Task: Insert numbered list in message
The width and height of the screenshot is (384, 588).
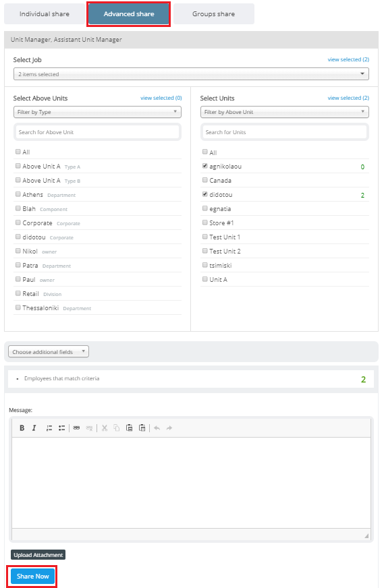Action: pos(49,428)
